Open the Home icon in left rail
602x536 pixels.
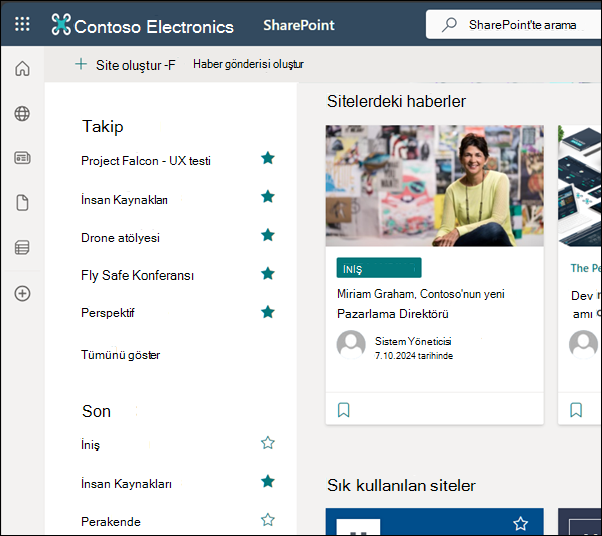22,69
